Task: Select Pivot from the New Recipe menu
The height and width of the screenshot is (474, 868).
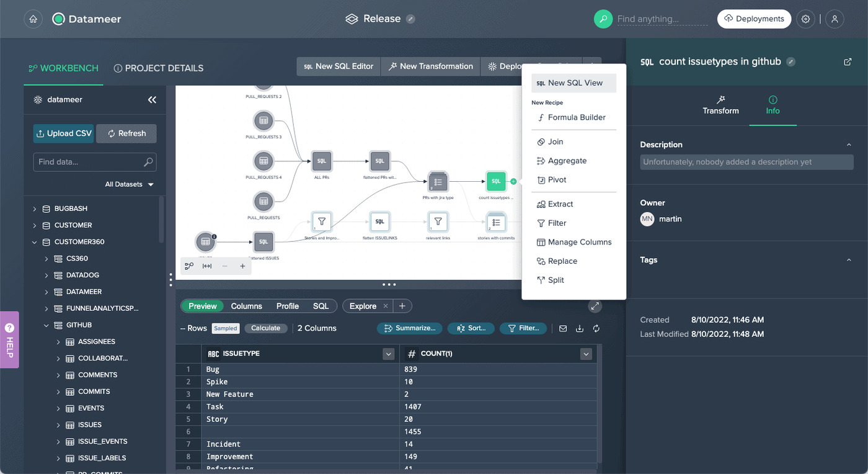Action: [x=558, y=179]
